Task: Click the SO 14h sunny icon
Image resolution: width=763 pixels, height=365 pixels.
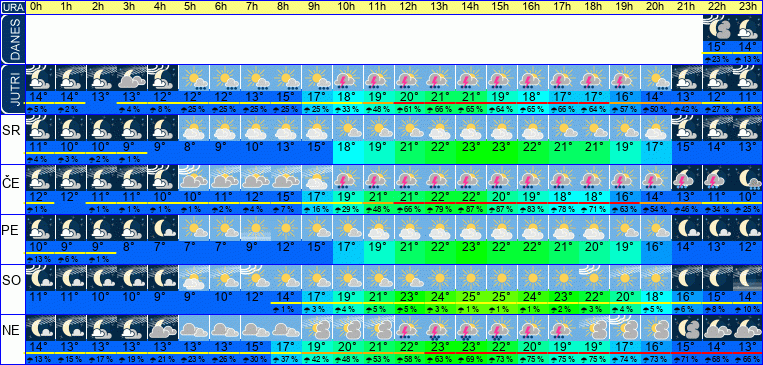Action: 470,278
